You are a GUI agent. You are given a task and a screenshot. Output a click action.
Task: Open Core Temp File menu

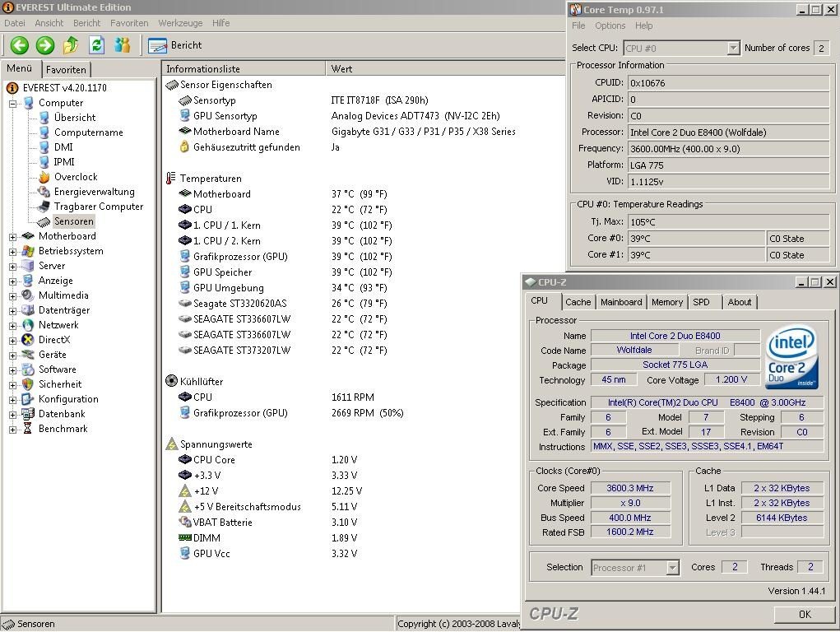[x=578, y=26]
